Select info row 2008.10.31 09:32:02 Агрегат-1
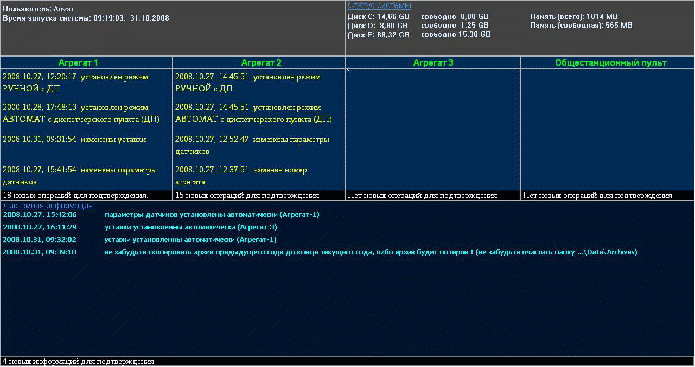 pyautogui.click(x=140, y=239)
